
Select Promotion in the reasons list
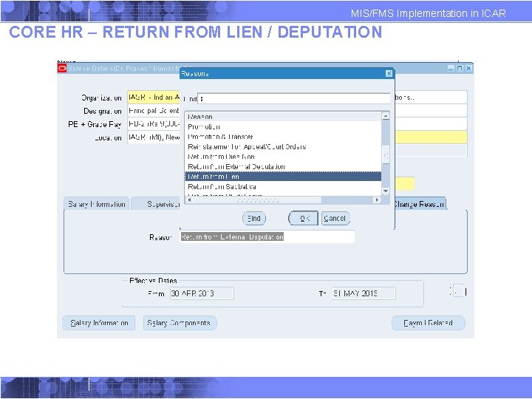click(283, 127)
